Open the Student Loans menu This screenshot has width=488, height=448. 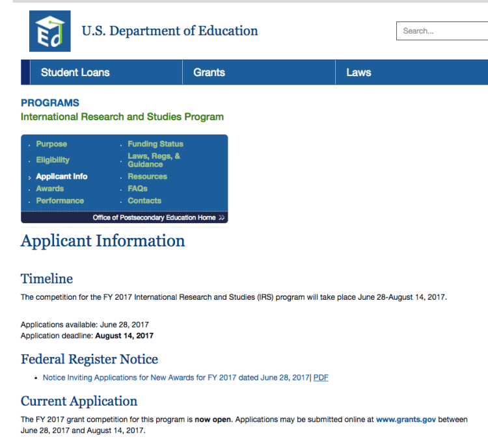[x=75, y=72]
